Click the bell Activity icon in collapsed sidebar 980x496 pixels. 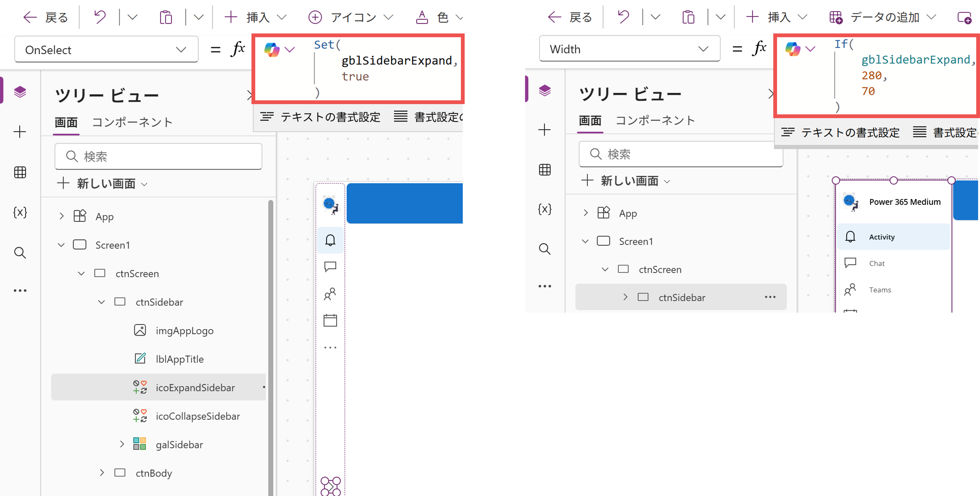click(x=330, y=240)
